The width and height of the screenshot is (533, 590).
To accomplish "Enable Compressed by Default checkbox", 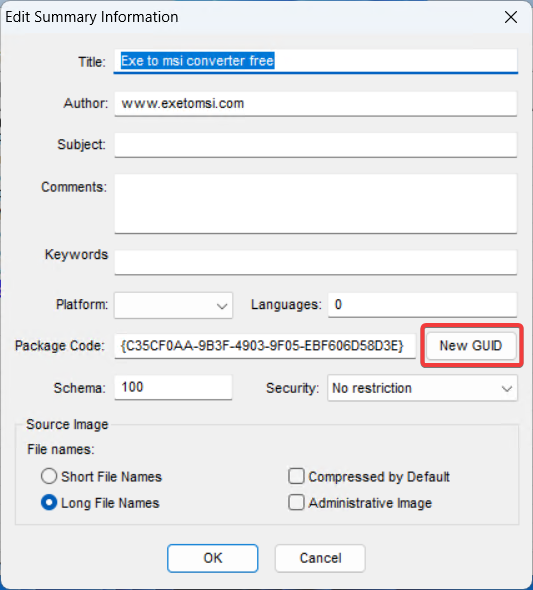I will click(x=369, y=477).
